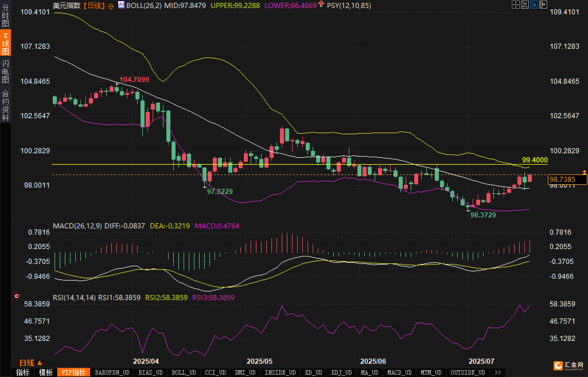
Task: Click the 2025/05 date axis label
Action: 260,361
